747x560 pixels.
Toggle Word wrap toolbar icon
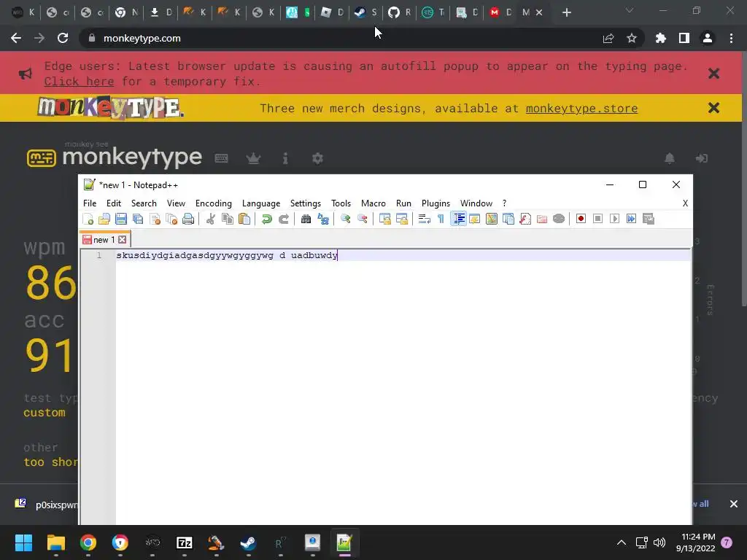click(x=424, y=219)
